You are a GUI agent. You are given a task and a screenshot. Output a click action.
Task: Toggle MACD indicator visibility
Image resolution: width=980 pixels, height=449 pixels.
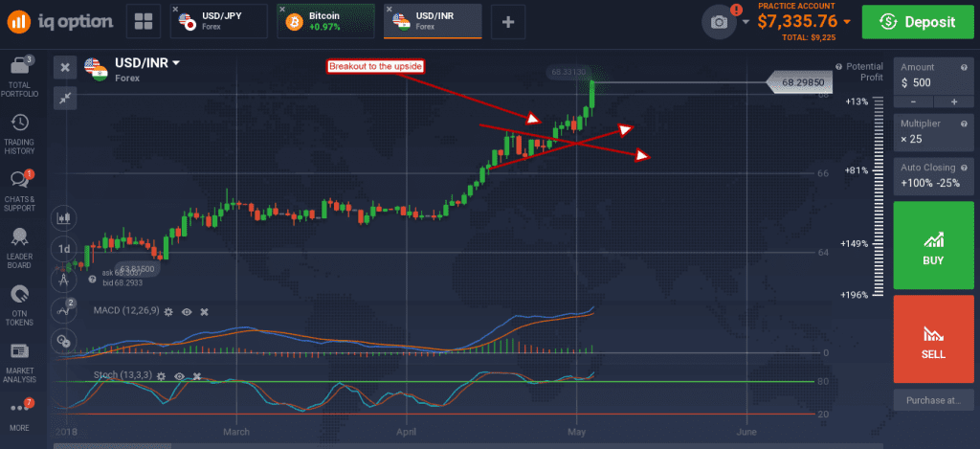coord(187,311)
